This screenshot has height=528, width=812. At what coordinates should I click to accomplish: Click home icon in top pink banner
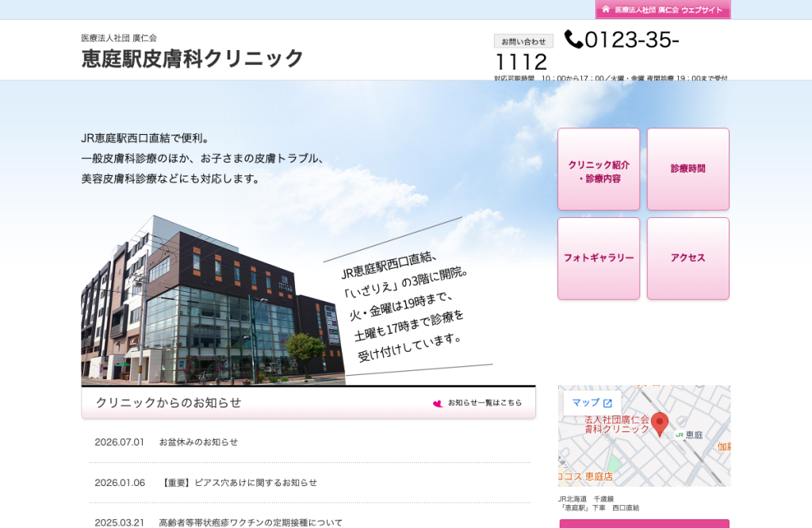(x=605, y=10)
